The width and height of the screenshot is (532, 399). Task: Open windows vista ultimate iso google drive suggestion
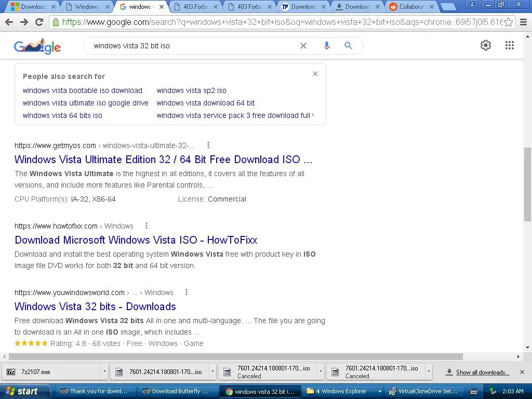86,103
